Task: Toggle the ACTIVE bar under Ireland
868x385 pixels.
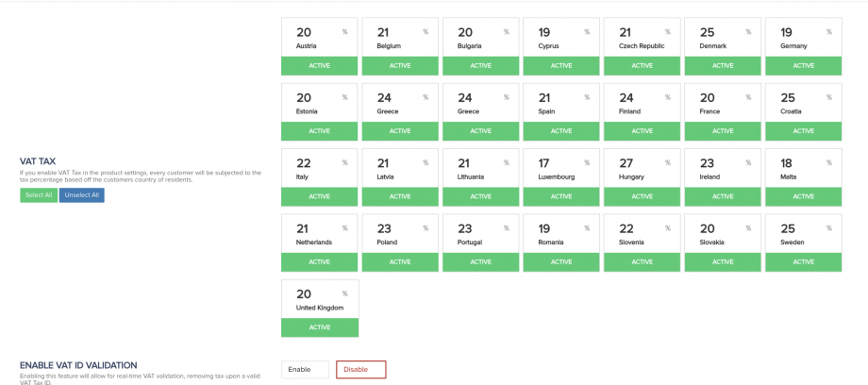Action: click(723, 196)
